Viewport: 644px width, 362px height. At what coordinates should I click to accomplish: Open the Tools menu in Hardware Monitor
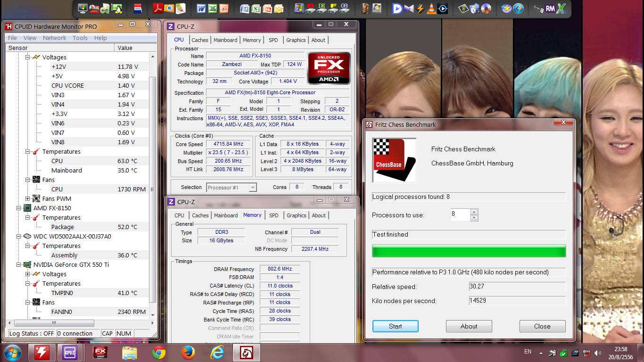click(80, 38)
